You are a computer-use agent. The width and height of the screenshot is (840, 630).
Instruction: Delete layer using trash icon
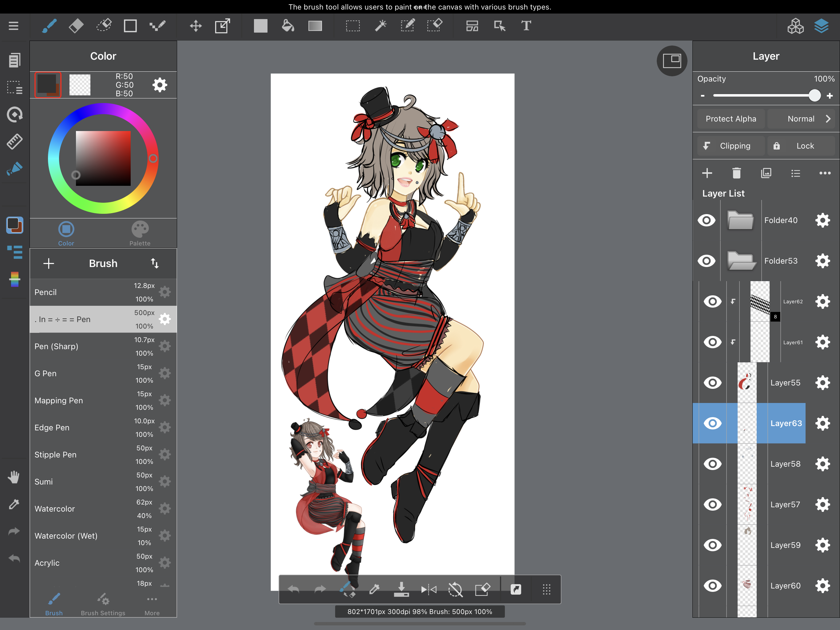(x=736, y=173)
